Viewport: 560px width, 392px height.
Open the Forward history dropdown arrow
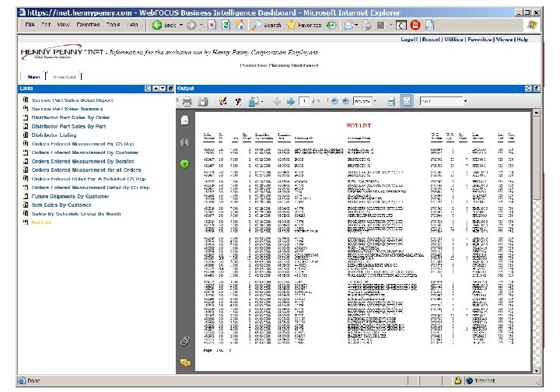click(x=201, y=25)
